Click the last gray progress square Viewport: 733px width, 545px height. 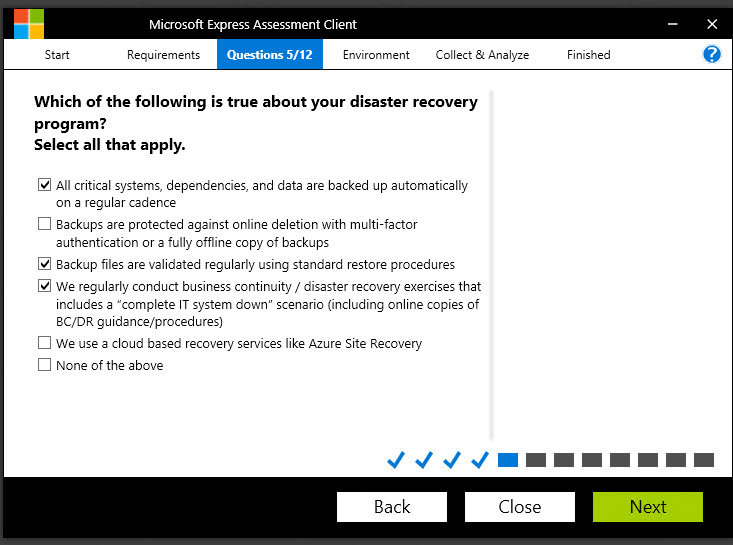point(704,460)
